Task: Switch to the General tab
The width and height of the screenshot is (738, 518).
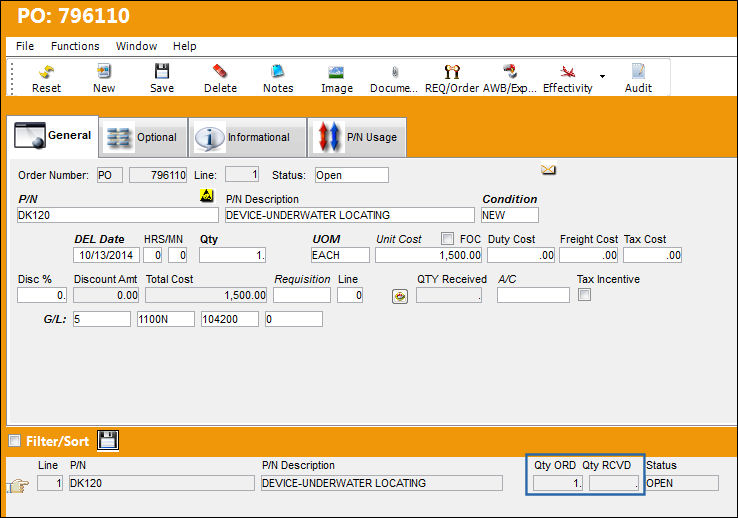Action: pyautogui.click(x=53, y=135)
